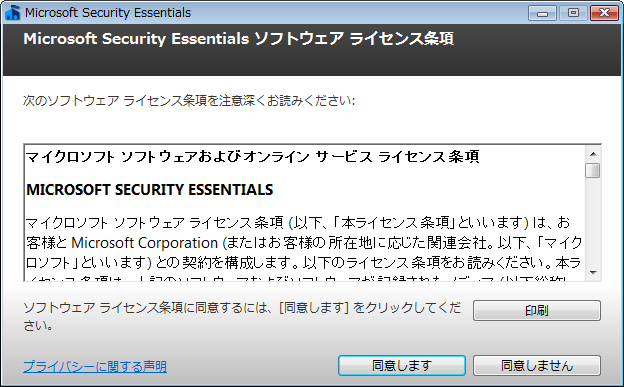The height and width of the screenshot is (387, 624).
Task: Click the bold MICROSOFT SECURITY ESSENTIALS heading
Action: [x=150, y=190]
